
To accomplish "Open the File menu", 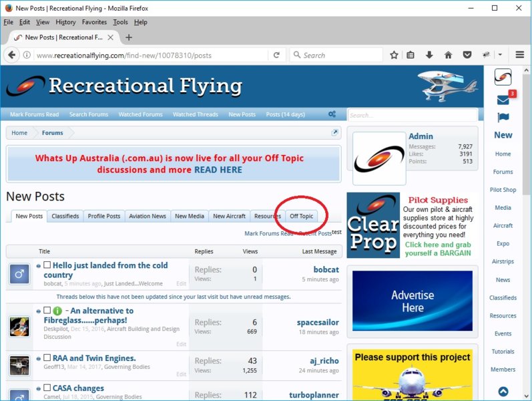I will pos(9,22).
